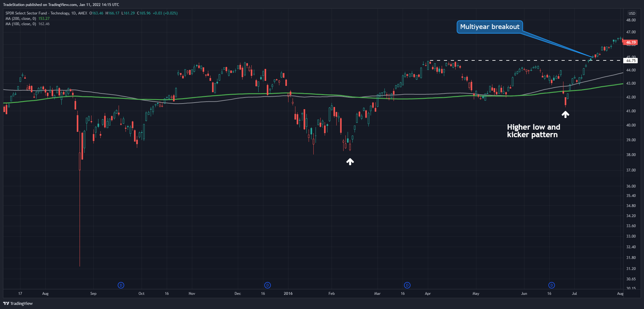Click the 41.00 price axis label
Viewport: 644px width, 309px height.
[x=631, y=111]
